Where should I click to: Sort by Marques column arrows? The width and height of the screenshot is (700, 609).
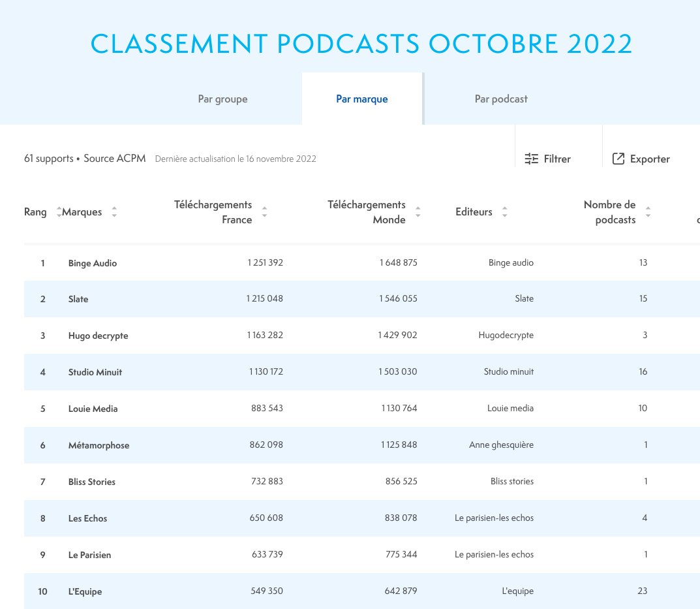[x=114, y=211]
